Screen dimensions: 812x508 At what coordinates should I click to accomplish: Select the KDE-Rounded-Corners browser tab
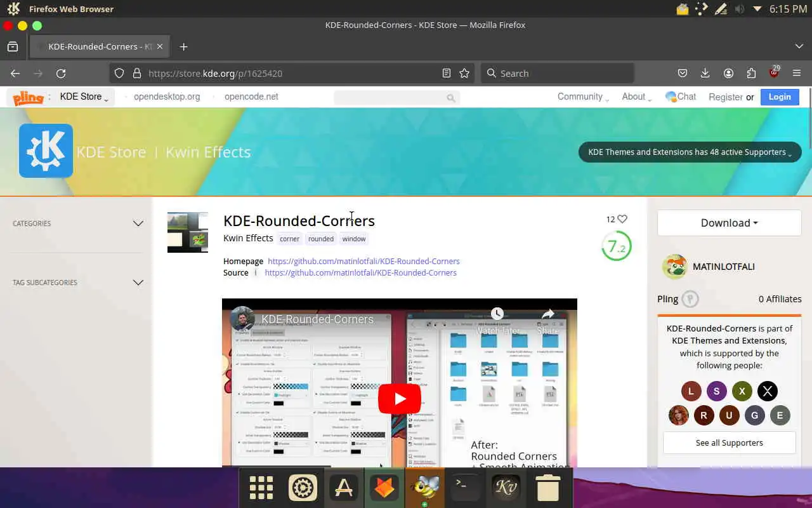tap(98, 46)
